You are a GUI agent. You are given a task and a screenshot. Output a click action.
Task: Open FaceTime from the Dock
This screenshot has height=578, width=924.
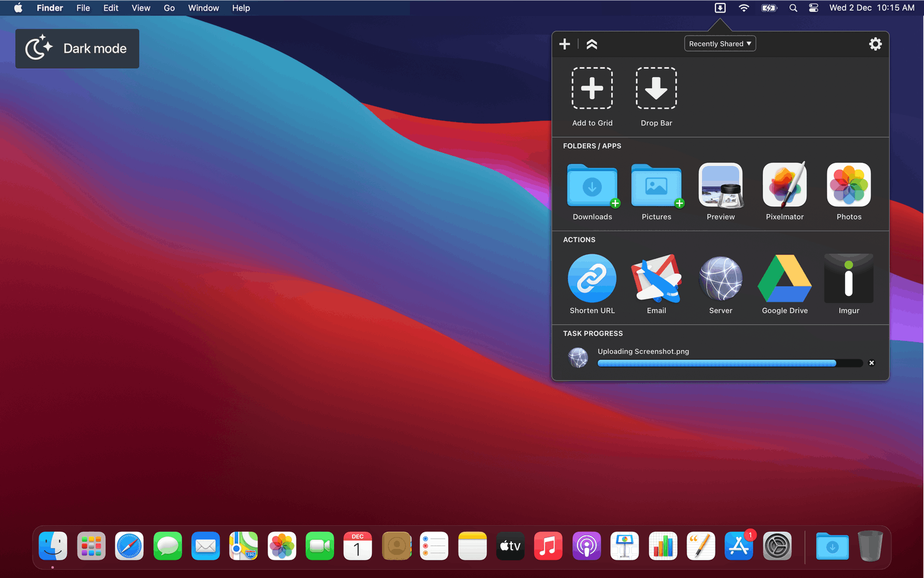point(320,546)
